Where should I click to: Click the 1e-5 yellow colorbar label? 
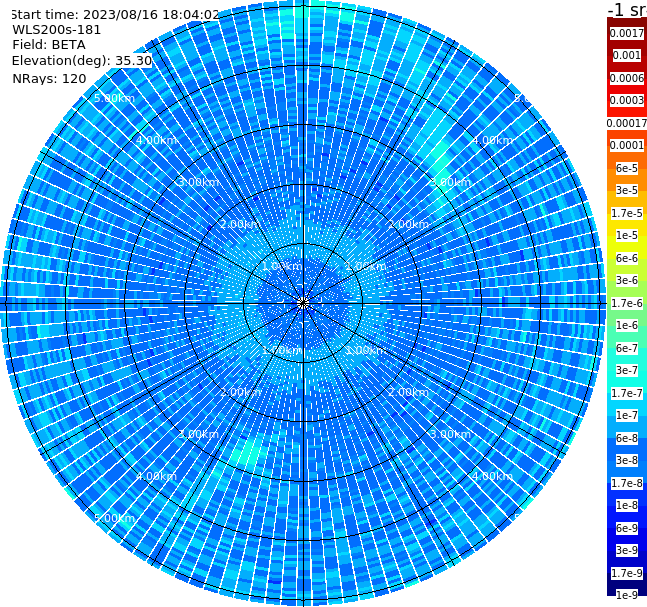point(627,235)
